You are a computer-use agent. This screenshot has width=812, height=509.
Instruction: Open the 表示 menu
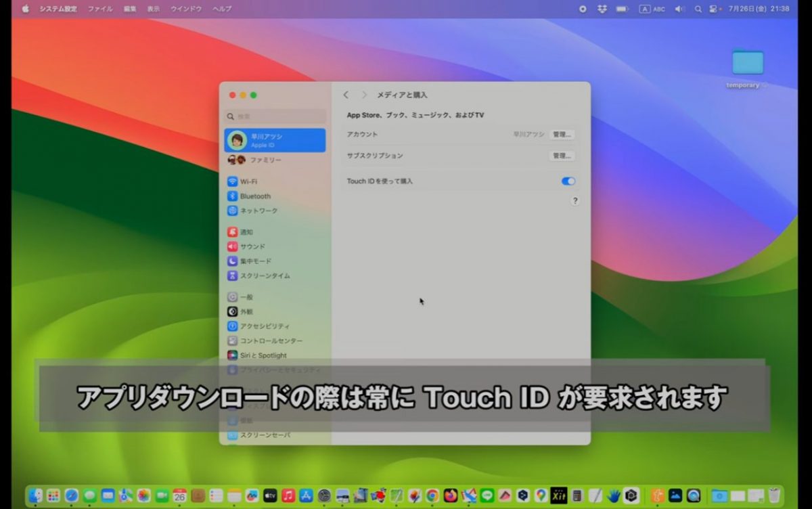(x=154, y=9)
